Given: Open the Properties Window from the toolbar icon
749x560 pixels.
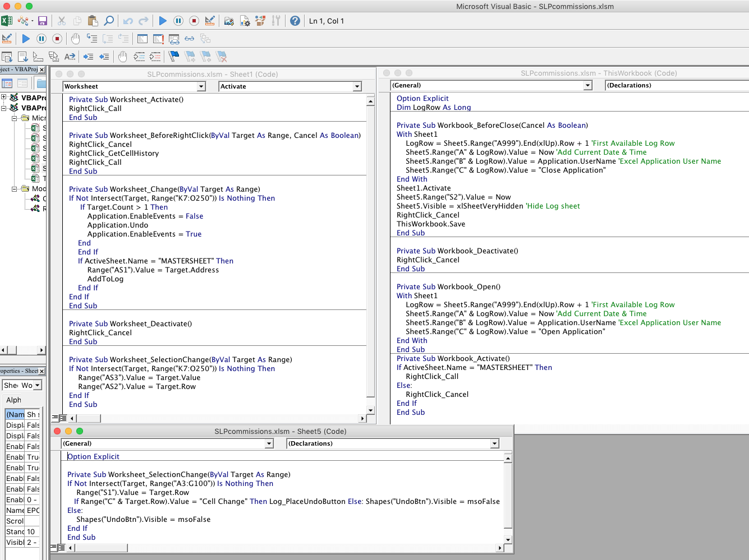Looking at the screenshot, I should click(x=245, y=21).
